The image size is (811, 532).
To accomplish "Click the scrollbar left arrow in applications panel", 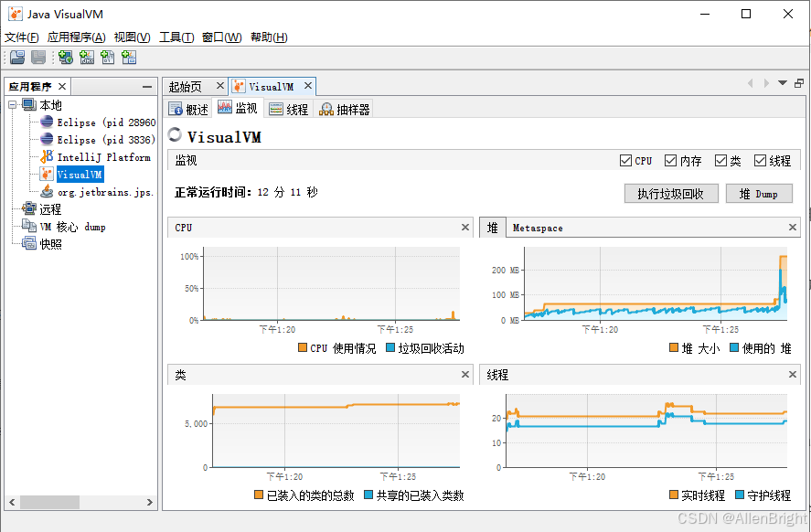I will tap(12, 502).
